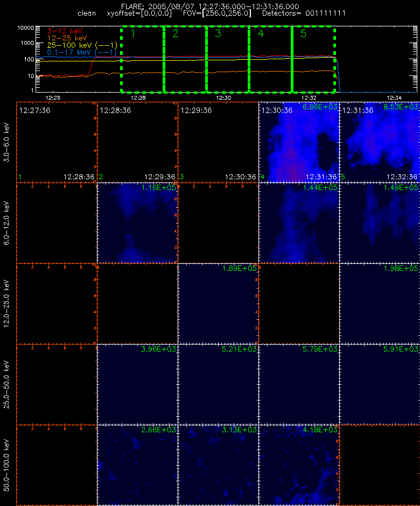
Task: Click the FLARE date and time title
Action: pos(210,6)
